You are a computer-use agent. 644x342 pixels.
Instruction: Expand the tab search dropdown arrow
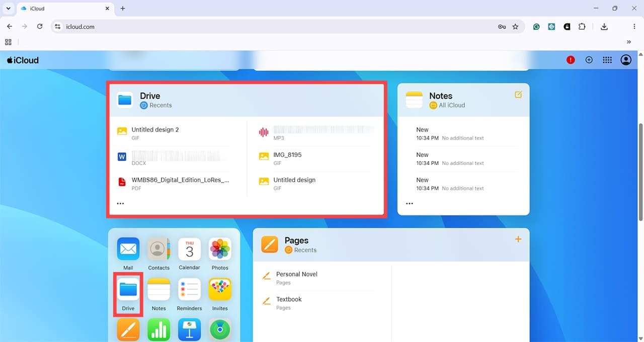(9, 9)
